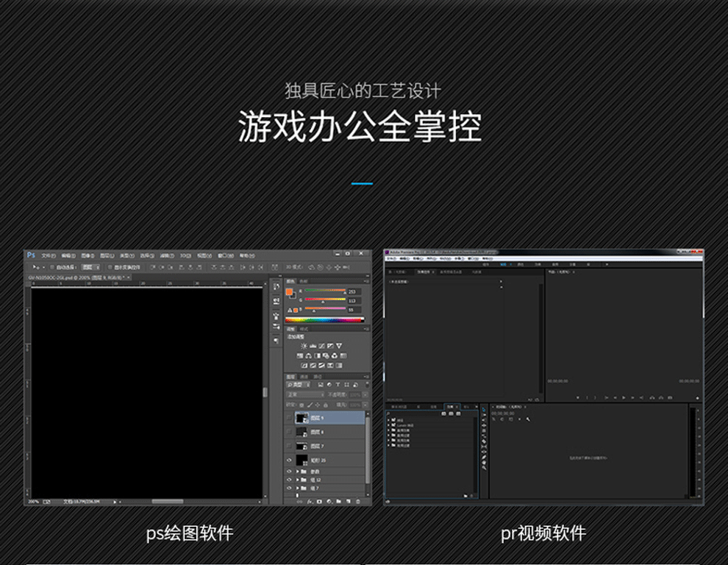The height and width of the screenshot is (565, 728).
Task: Add a Levels adjustment from Adjustments panel
Action: tap(313, 347)
